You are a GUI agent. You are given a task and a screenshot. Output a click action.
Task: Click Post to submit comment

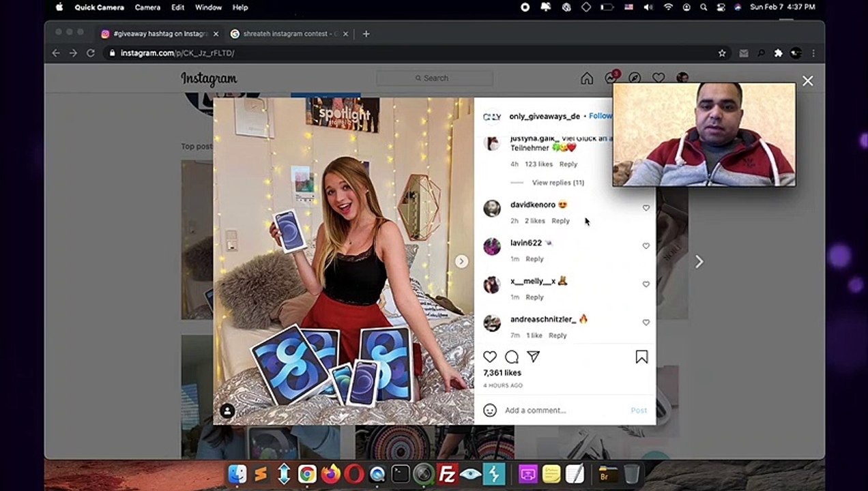(x=639, y=410)
